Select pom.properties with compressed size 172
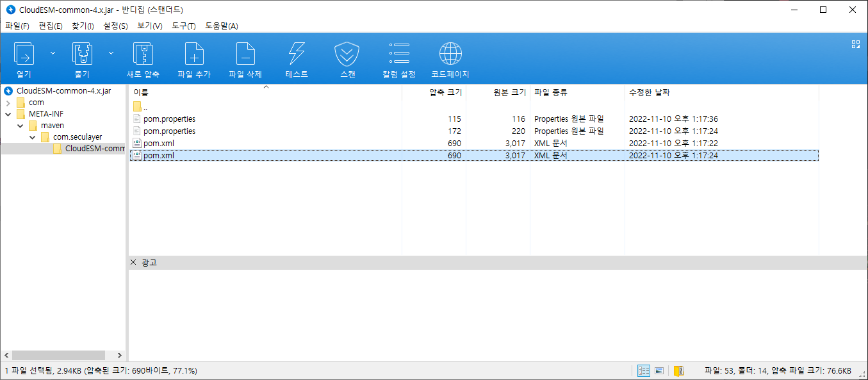868x380 pixels. point(474,131)
